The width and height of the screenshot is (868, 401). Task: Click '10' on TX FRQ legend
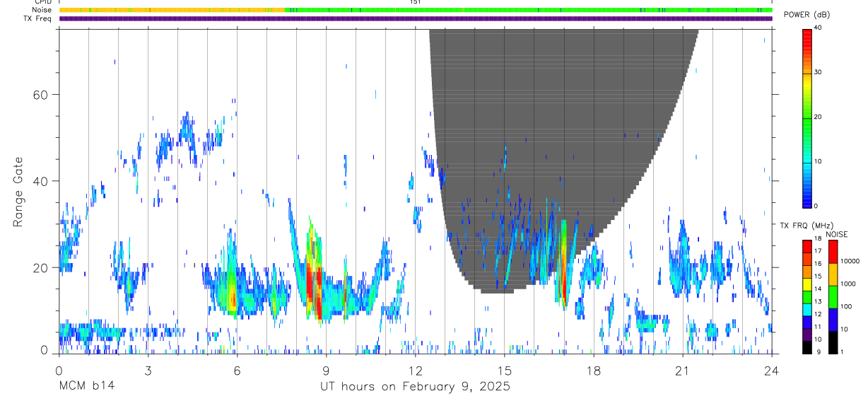coord(818,340)
